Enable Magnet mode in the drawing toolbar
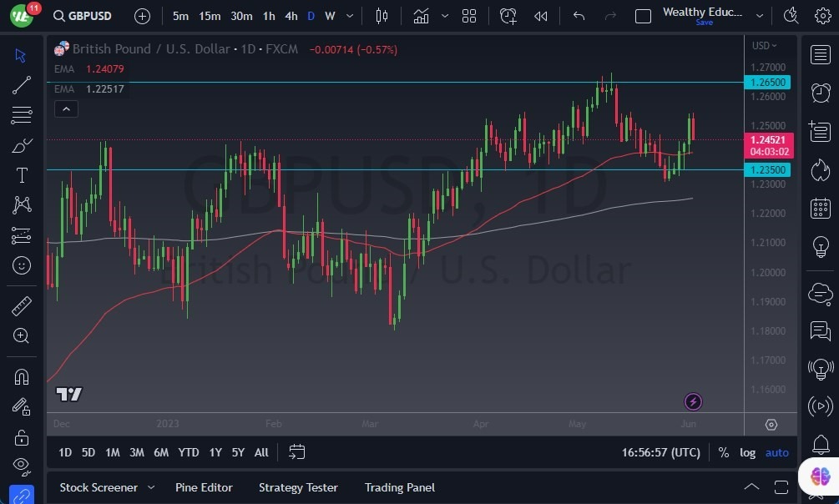This screenshot has height=504, width=839. [x=21, y=377]
